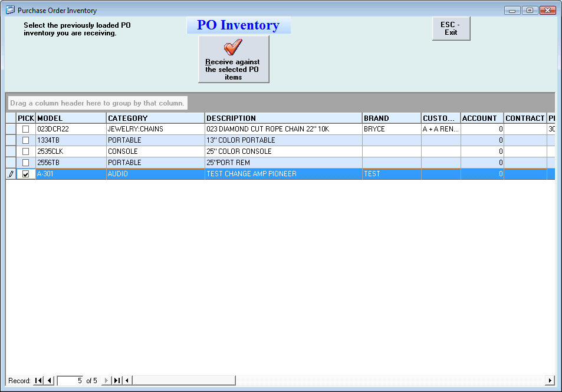
Task: Select the PICK checkbox for 1334TB
Action: pos(25,140)
